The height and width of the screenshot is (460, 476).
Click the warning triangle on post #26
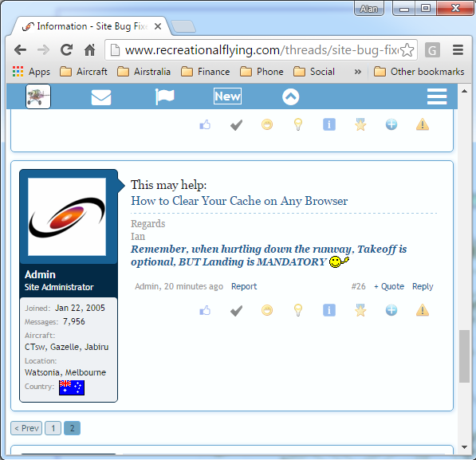(x=423, y=310)
